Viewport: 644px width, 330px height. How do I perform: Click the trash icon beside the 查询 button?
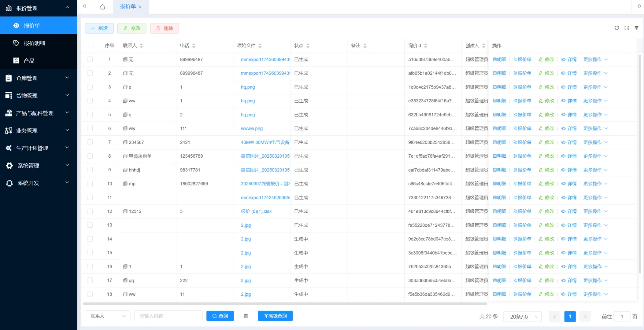[x=246, y=316]
